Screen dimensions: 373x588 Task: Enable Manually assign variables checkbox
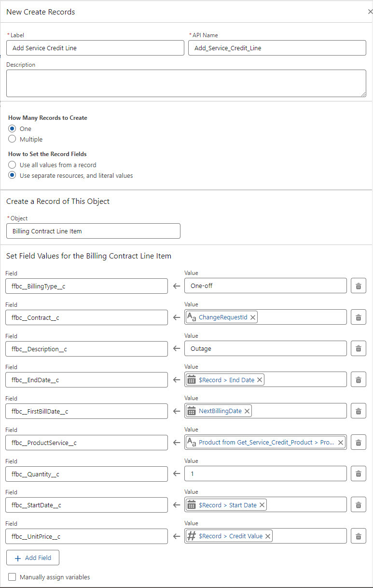pos(12,577)
